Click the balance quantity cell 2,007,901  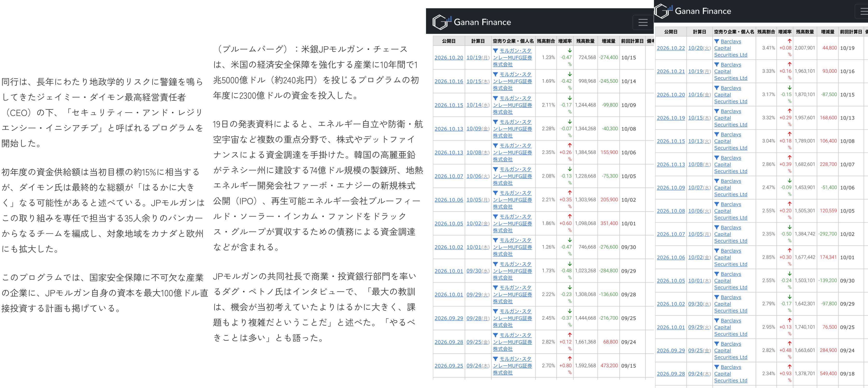[x=805, y=48]
